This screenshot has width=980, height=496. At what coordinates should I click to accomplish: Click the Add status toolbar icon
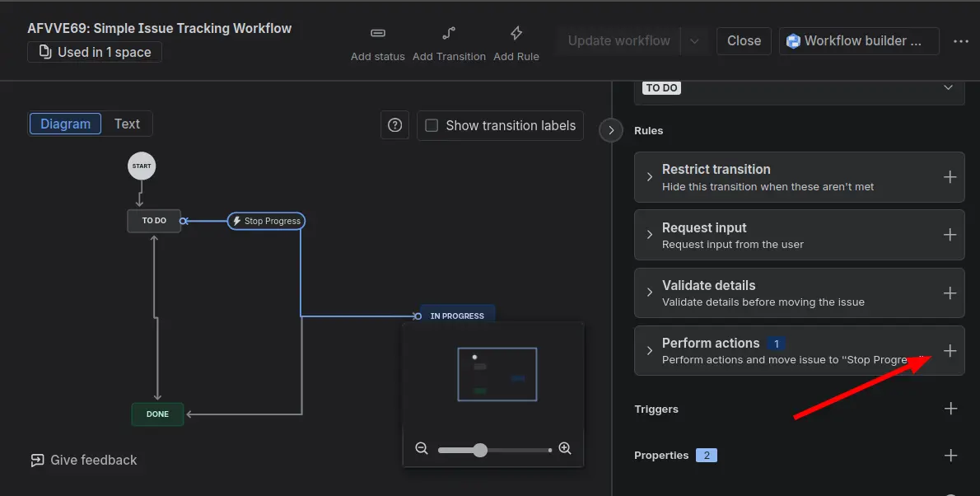pyautogui.click(x=377, y=34)
